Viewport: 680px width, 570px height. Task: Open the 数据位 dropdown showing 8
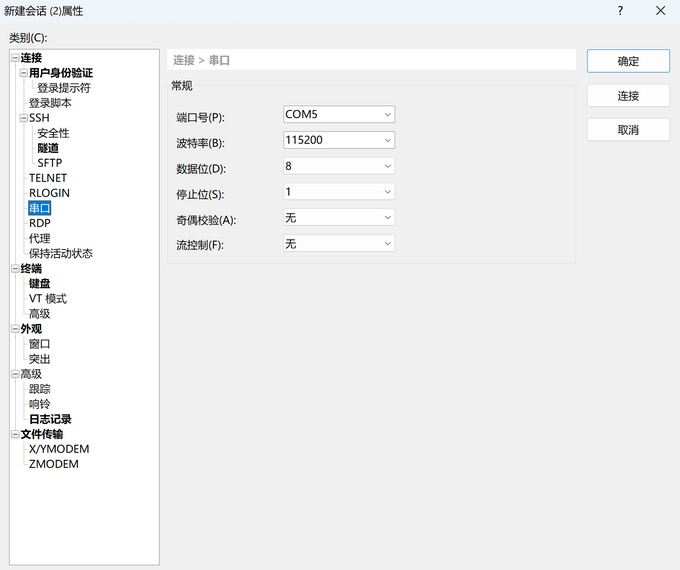pyautogui.click(x=339, y=166)
